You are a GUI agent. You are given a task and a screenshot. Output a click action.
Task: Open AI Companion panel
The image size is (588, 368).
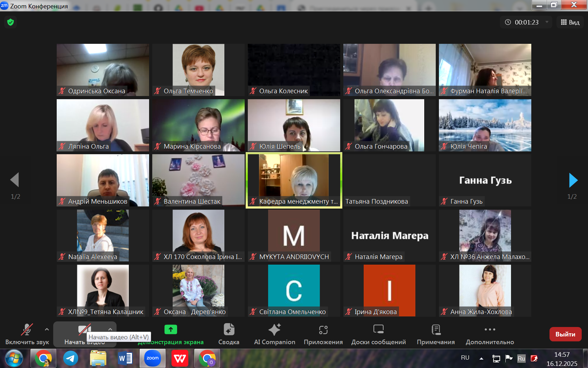click(274, 334)
